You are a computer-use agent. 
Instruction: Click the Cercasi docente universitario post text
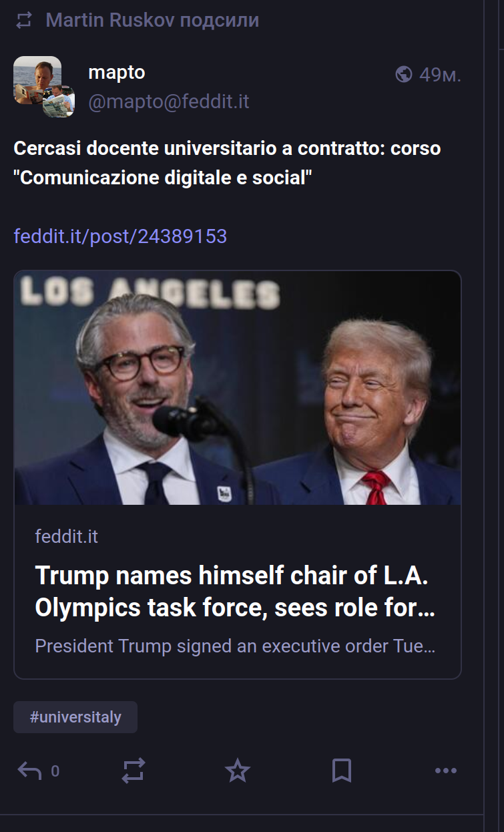pyautogui.click(x=227, y=164)
